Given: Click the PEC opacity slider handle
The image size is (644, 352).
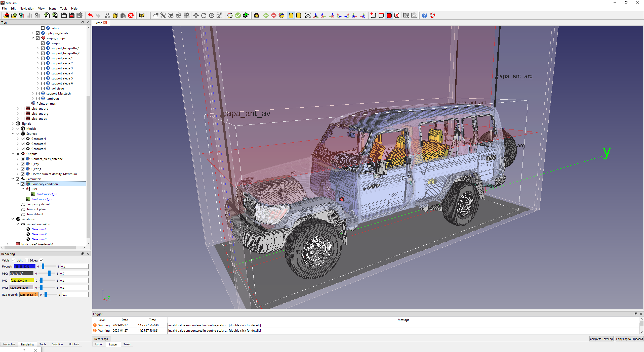Looking at the screenshot, I should (x=49, y=274).
